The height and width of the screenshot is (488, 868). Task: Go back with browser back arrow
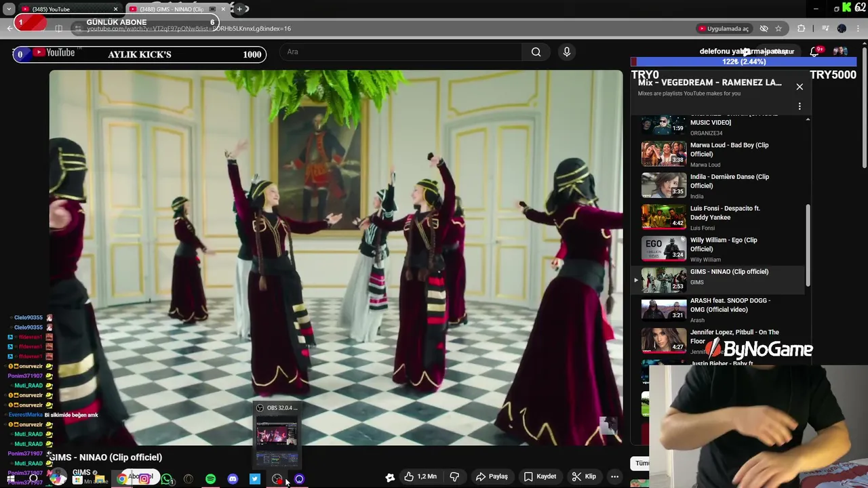[x=9, y=28]
